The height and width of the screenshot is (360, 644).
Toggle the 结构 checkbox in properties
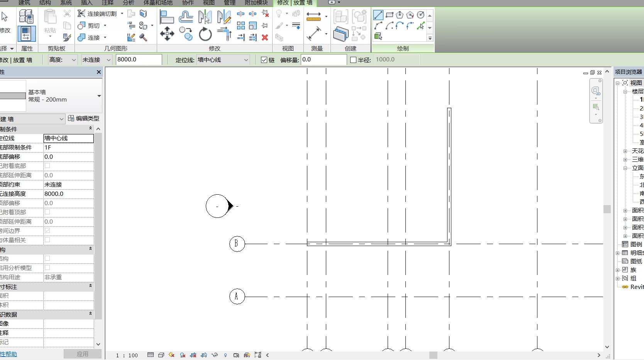click(47, 258)
